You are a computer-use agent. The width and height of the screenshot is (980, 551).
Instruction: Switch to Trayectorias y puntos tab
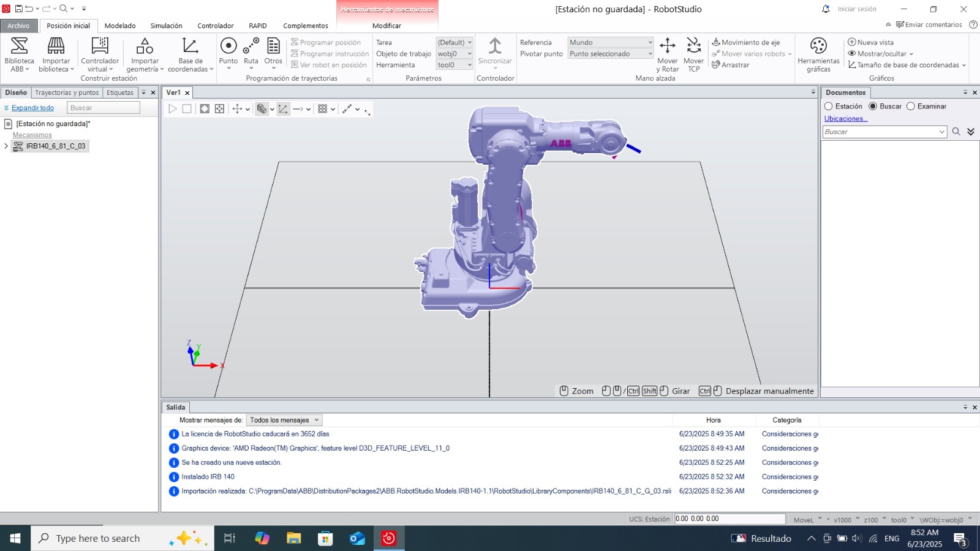click(x=67, y=92)
